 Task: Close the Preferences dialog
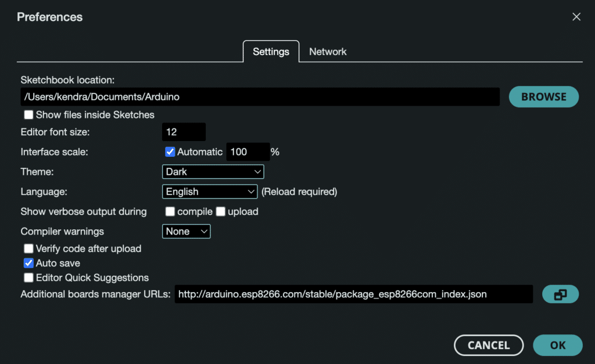click(576, 16)
